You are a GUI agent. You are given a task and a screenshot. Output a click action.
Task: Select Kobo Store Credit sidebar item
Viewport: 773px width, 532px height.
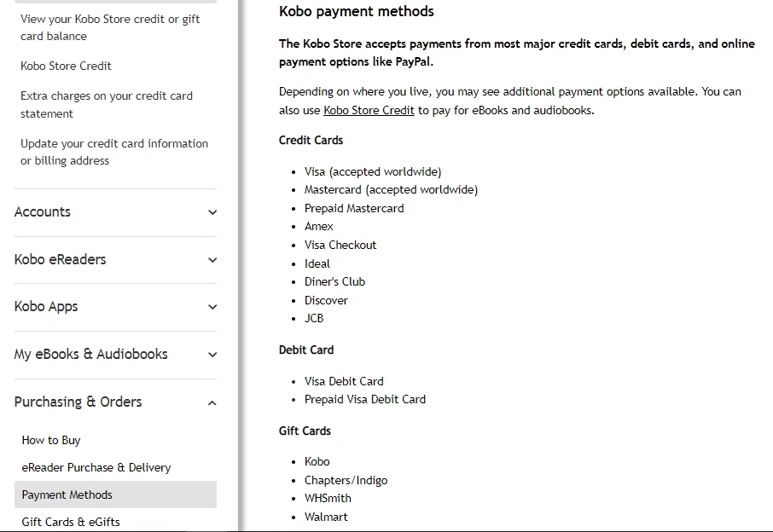click(x=66, y=66)
